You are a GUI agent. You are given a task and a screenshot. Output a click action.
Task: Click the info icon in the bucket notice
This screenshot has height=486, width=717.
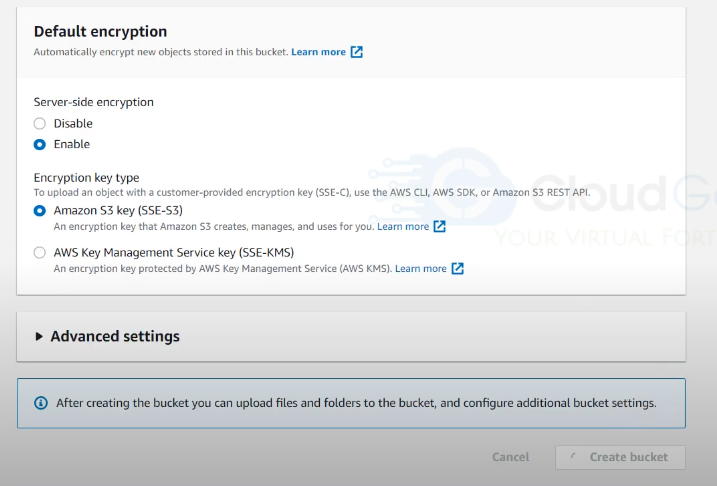pos(41,403)
